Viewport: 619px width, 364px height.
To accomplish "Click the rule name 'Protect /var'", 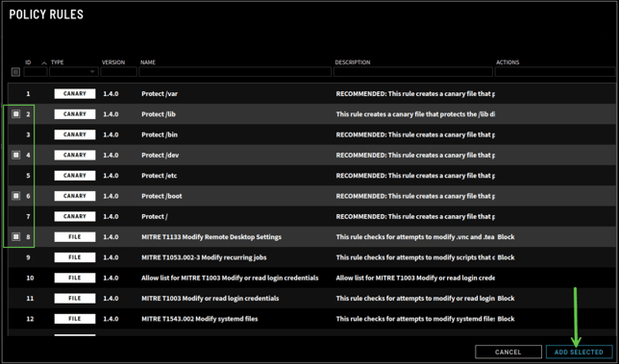I will click(160, 94).
